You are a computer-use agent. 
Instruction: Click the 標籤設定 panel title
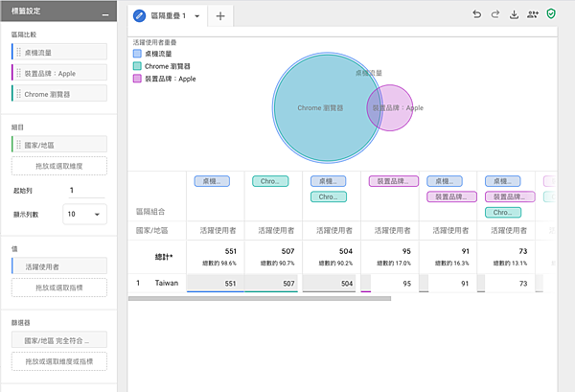coord(26,11)
